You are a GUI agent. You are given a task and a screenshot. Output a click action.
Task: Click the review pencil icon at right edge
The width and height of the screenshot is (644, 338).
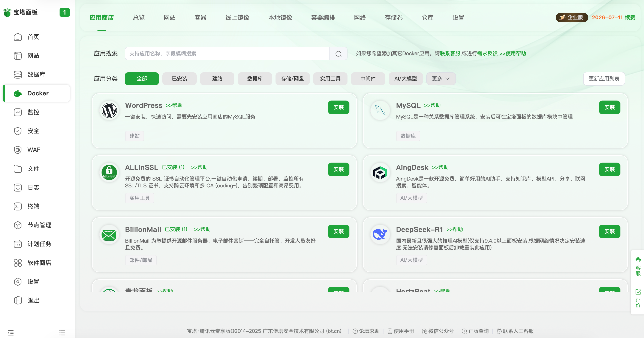[638, 292]
